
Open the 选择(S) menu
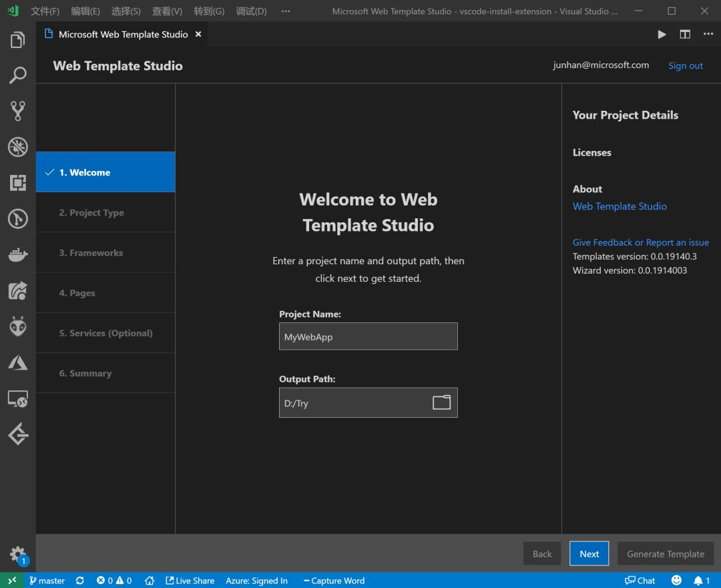(x=126, y=11)
